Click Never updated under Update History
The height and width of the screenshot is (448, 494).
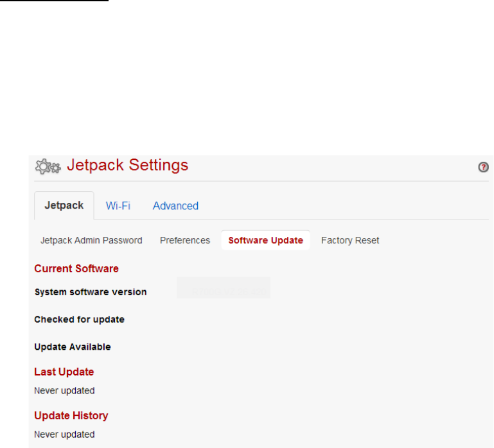point(64,435)
